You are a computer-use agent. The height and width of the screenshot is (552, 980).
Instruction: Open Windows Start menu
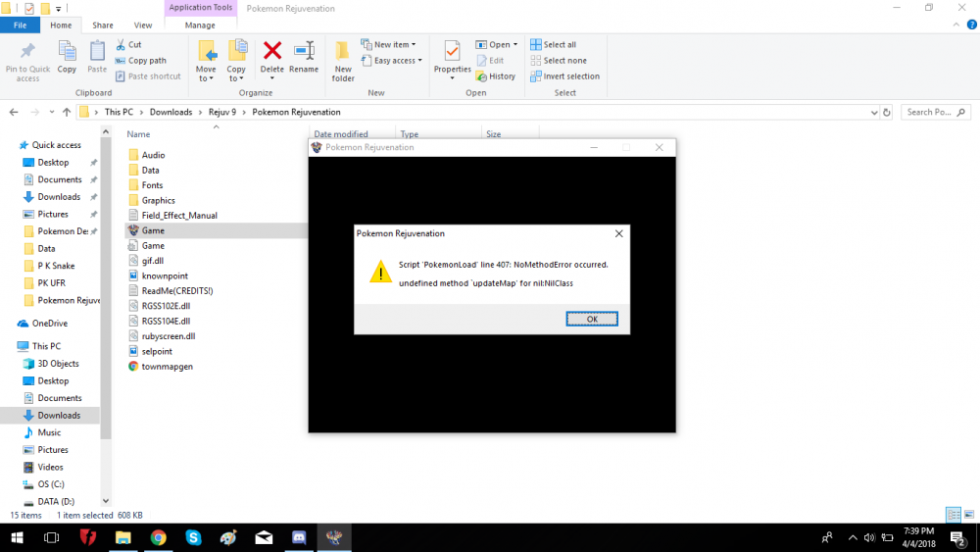[17, 537]
